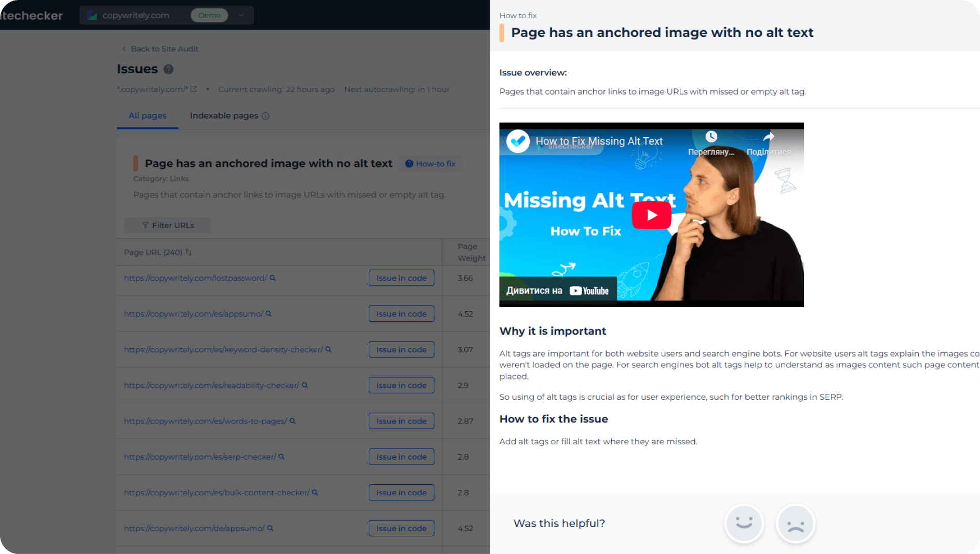Screen dimensions: 980x554
Task: Click Issue in code for readability-checker row
Action: (401, 386)
